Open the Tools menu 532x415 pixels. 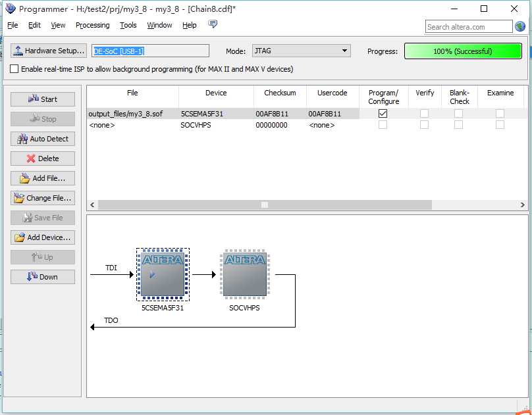pyautogui.click(x=128, y=25)
